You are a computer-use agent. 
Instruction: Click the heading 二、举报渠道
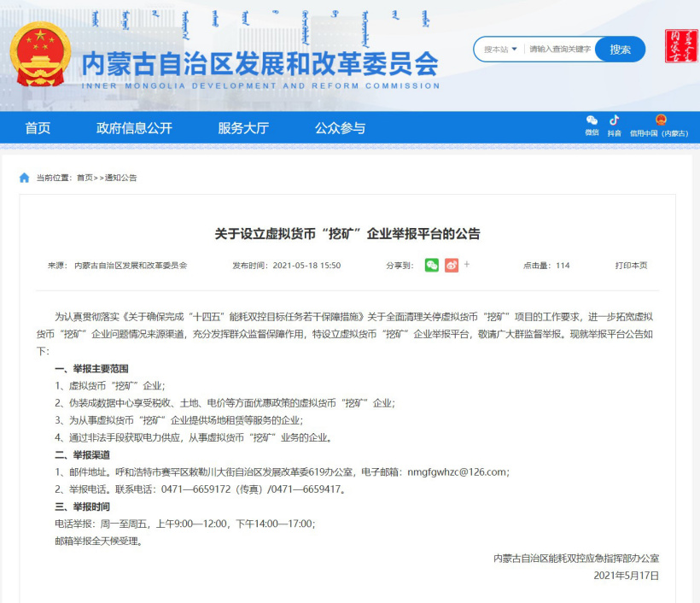coord(82,454)
